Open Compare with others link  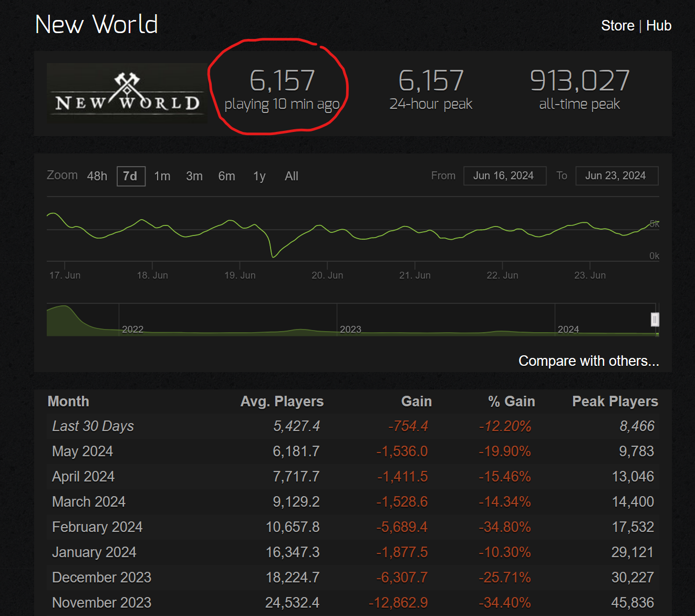pos(588,361)
